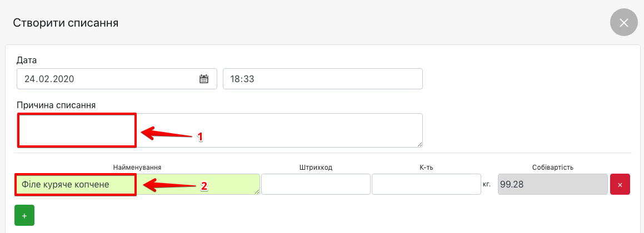Click the "Дата" label

click(x=27, y=60)
